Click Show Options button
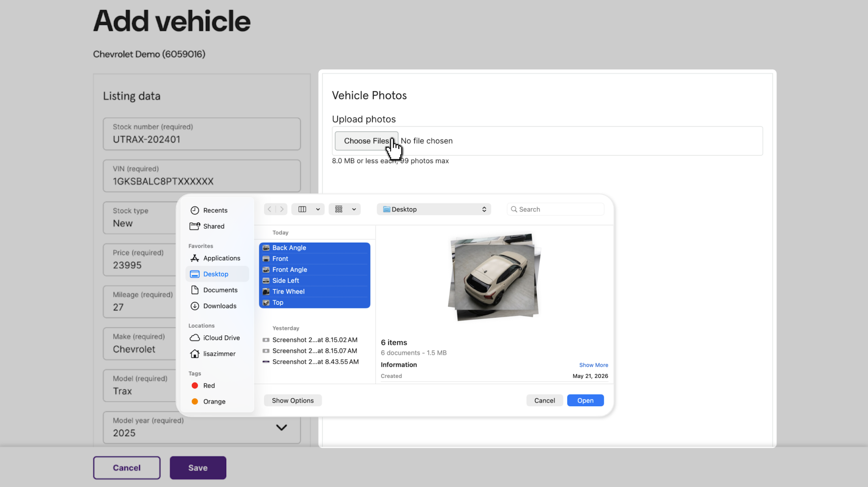This screenshot has height=487, width=868. 293,400
